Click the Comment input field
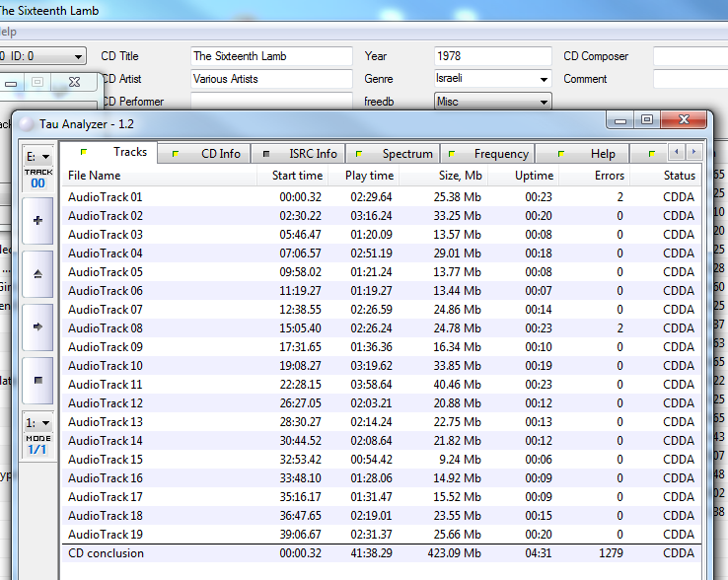Viewport: 728px width, 580px height. (x=691, y=79)
